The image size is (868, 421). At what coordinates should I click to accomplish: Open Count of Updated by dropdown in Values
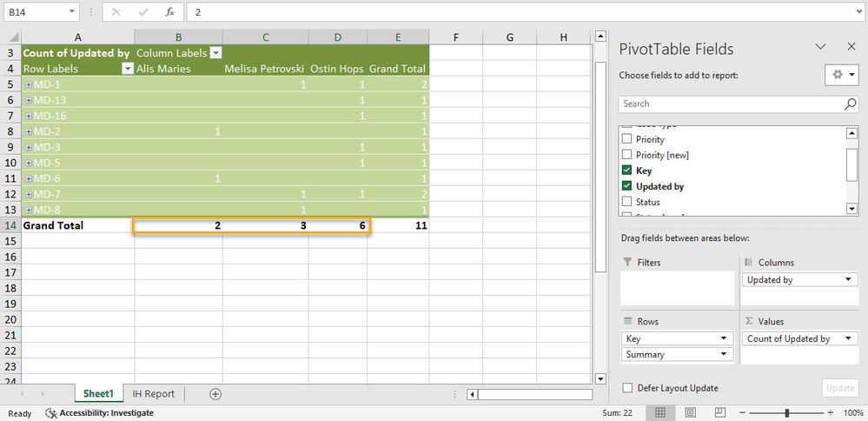(849, 338)
